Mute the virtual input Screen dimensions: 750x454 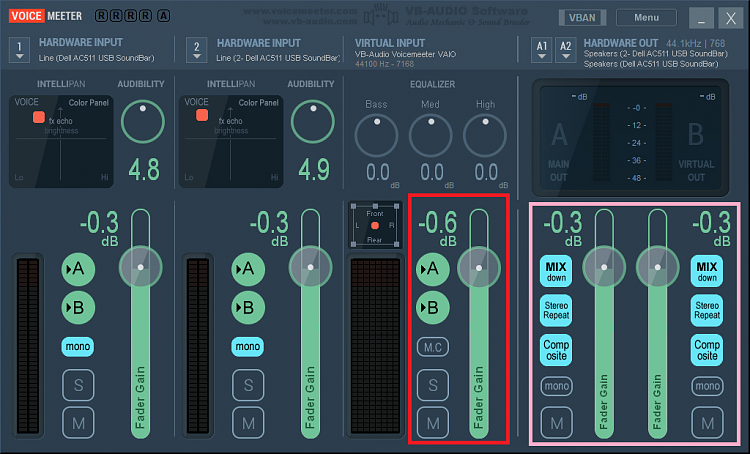432,423
